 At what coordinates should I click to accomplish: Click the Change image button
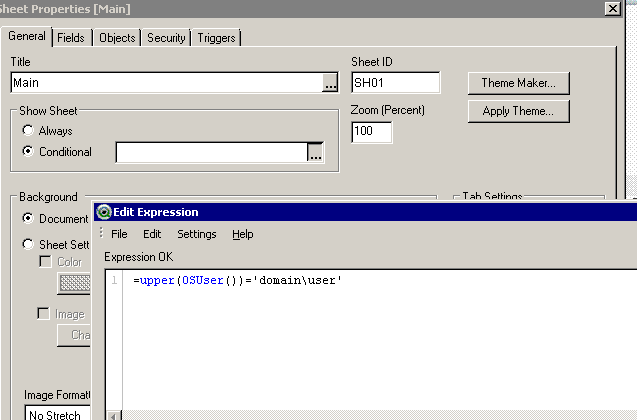[x=75, y=335]
